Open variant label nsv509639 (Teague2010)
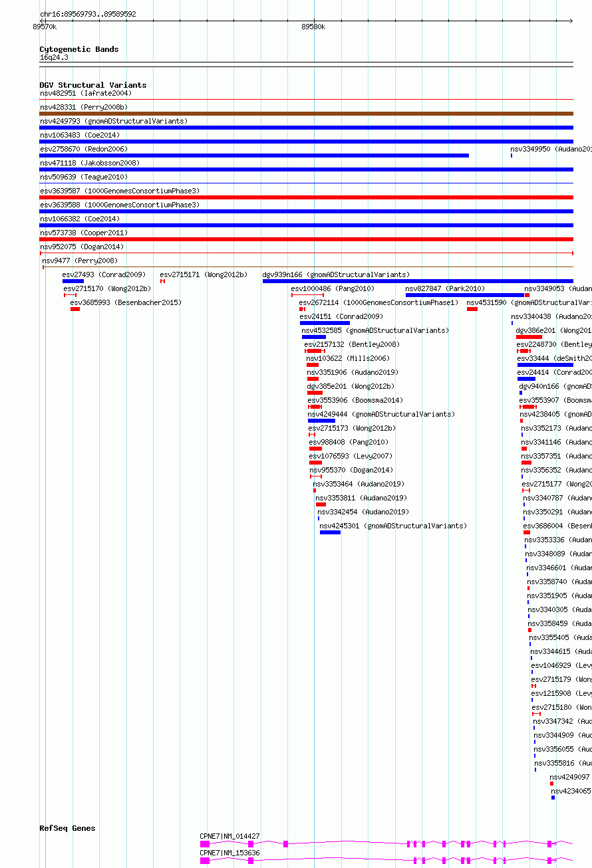Image resolution: width=592 pixels, height=868 pixels. [84, 177]
